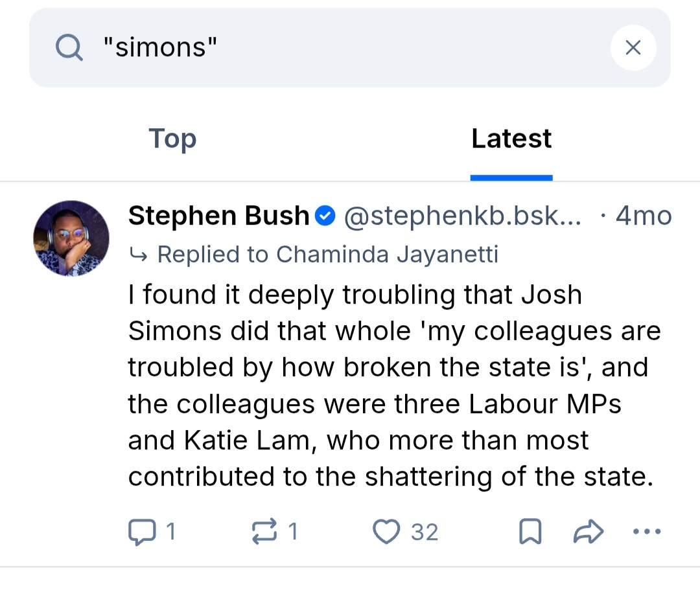Share the post with the arrow icon
Viewport: 700px width, 590px height.
(x=589, y=532)
